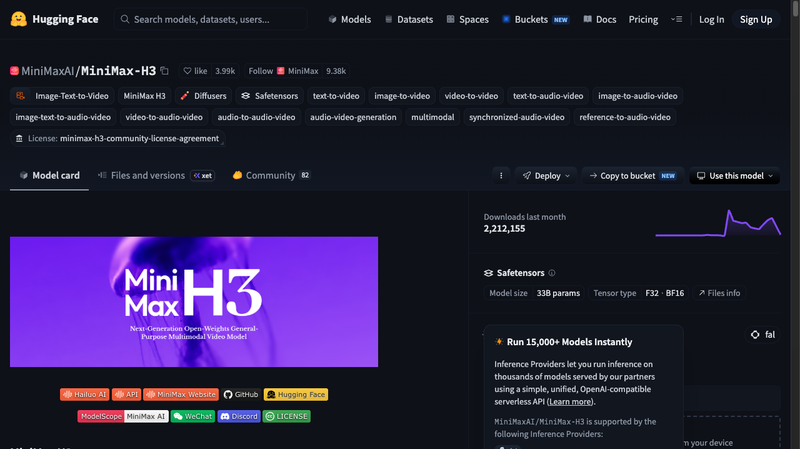
Task: Open the Discord badge
Action: click(x=239, y=416)
